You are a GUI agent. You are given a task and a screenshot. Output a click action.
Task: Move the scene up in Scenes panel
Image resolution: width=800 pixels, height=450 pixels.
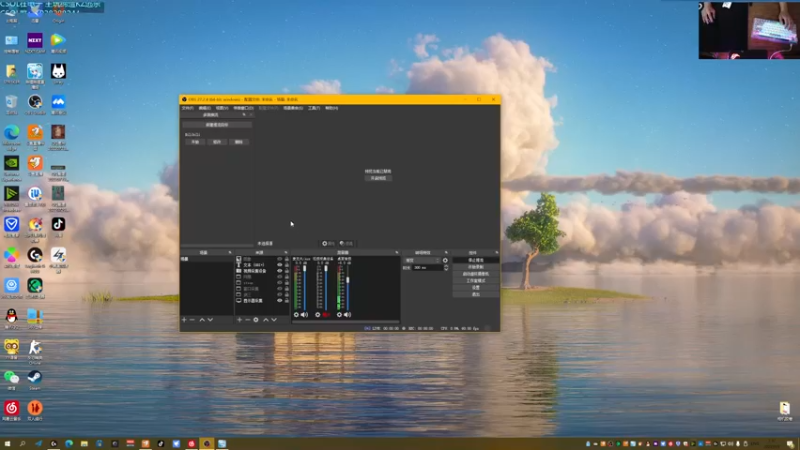click(202, 320)
